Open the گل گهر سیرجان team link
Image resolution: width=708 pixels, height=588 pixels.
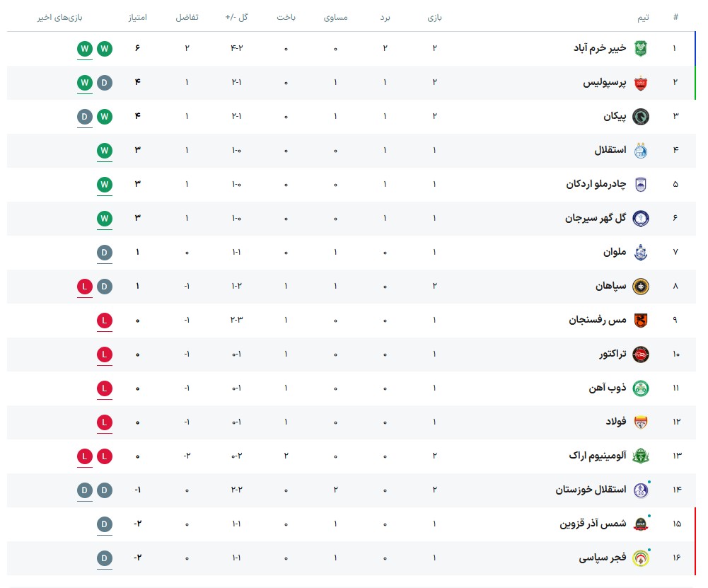pyautogui.click(x=596, y=218)
